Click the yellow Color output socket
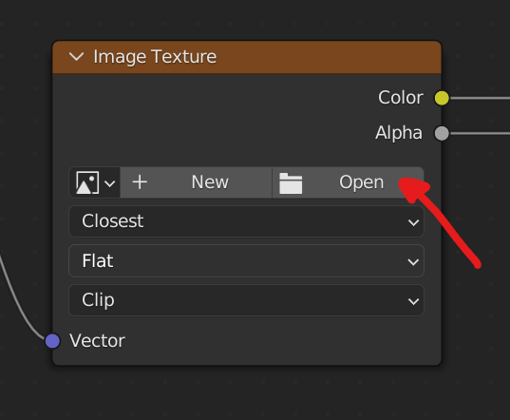This screenshot has width=510, height=420. tap(442, 98)
